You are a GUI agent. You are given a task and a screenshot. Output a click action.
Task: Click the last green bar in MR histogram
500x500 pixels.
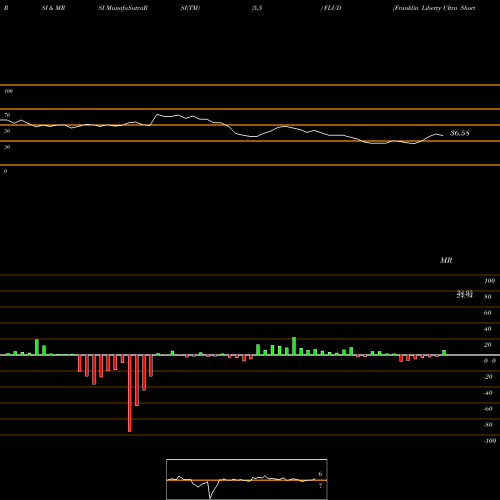pyautogui.click(x=444, y=353)
